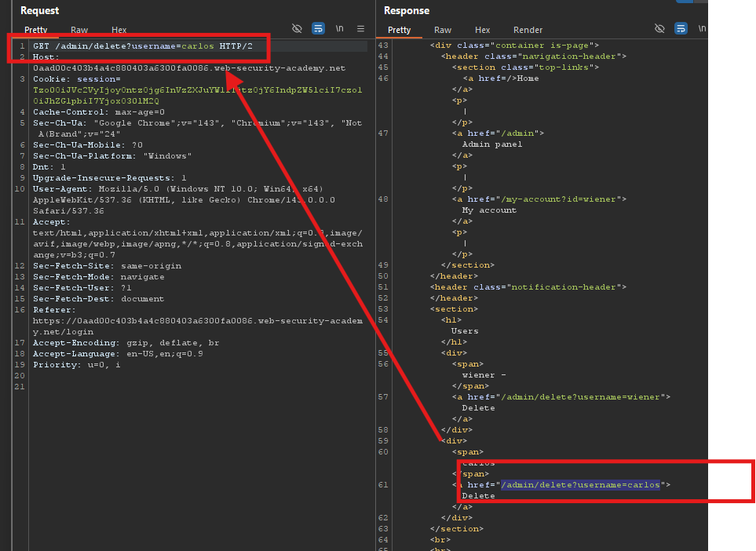Click the '<section class="top-links">' response line
Image resolution: width=756 pixels, height=551 pixels.
[x=525, y=68]
